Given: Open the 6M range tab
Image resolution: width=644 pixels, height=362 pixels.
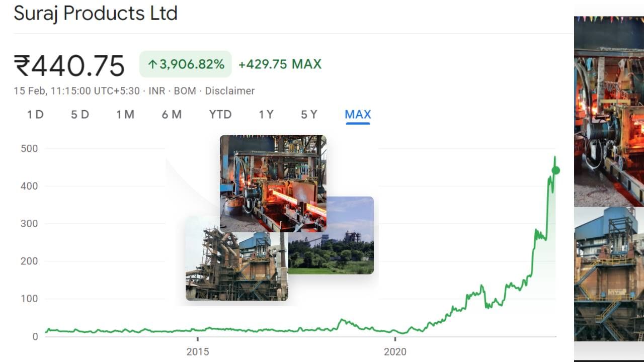Looking at the screenshot, I should pos(172,115).
